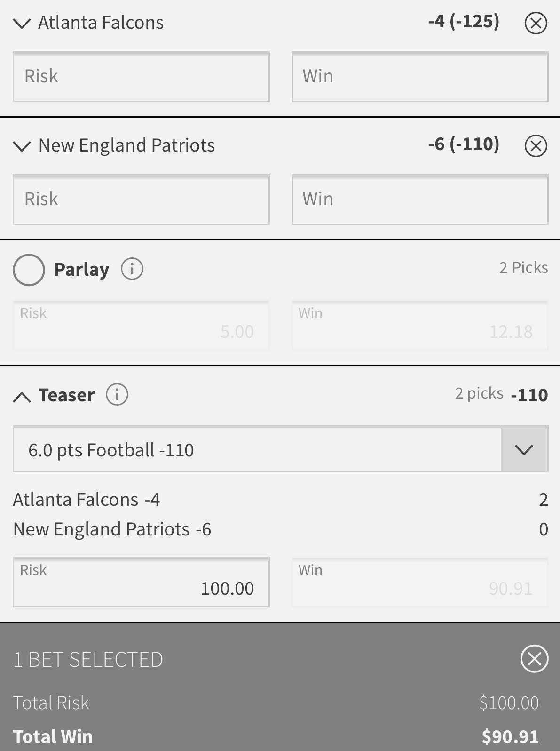This screenshot has width=560, height=751.
Task: Click the Teaser heading label
Action: 67,395
